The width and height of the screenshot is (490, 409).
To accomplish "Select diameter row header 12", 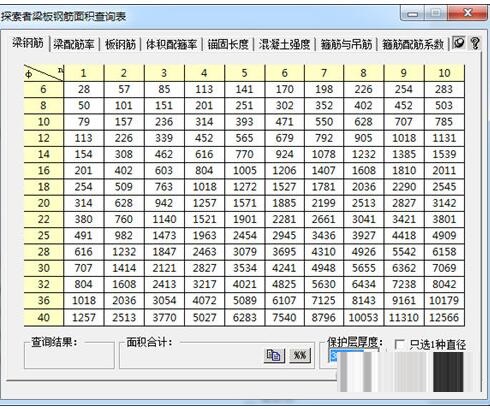I will click(x=44, y=138).
